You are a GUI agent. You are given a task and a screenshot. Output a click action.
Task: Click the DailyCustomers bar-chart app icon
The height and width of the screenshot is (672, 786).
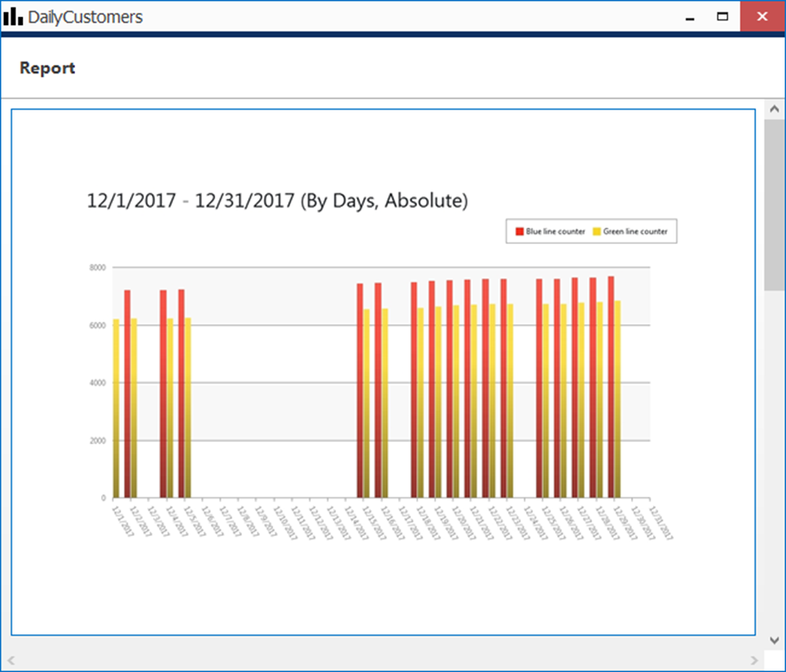tap(13, 16)
